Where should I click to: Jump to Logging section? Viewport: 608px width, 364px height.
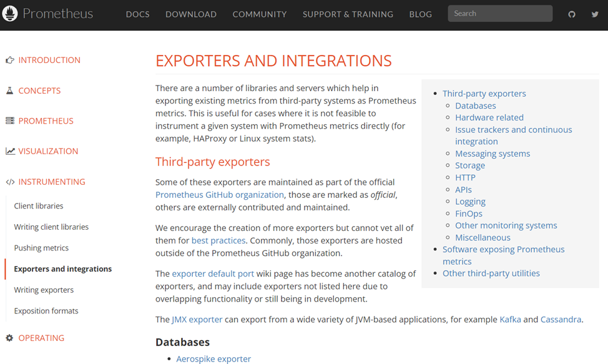(x=470, y=202)
